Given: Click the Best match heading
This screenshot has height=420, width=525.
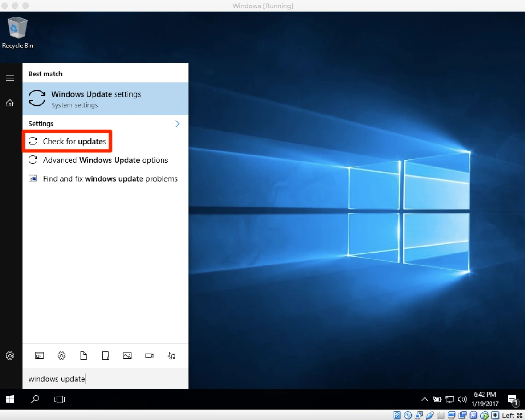Looking at the screenshot, I should 45,74.
